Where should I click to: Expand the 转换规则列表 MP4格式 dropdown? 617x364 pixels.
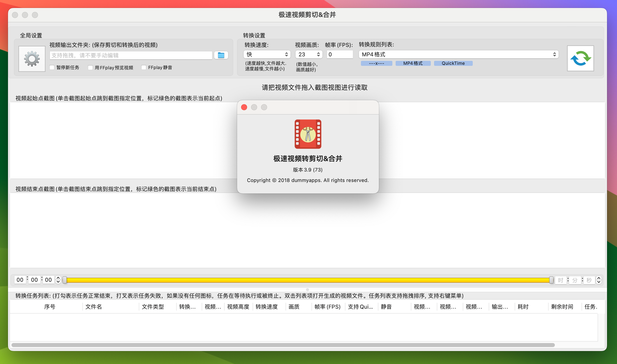[459, 54]
